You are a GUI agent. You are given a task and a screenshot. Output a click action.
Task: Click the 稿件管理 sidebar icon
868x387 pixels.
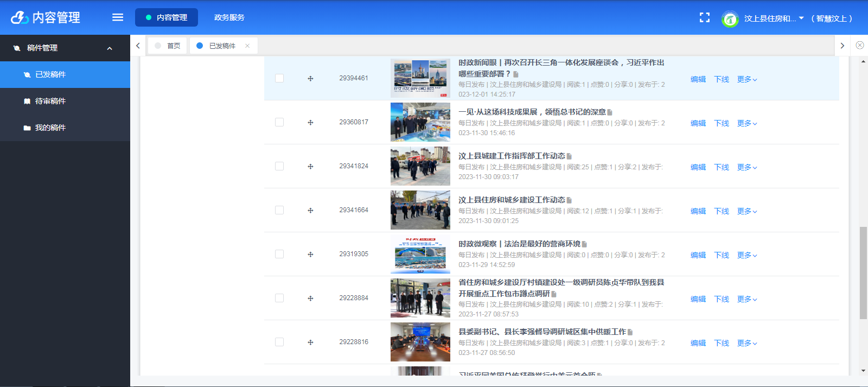pos(17,48)
